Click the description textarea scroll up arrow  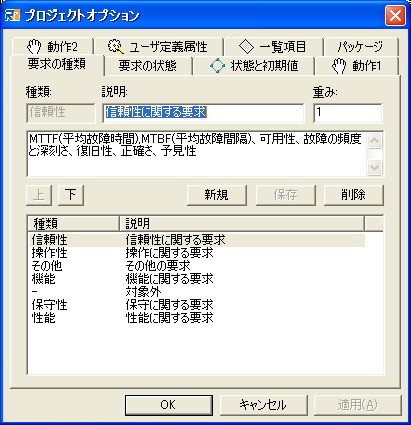(374, 140)
